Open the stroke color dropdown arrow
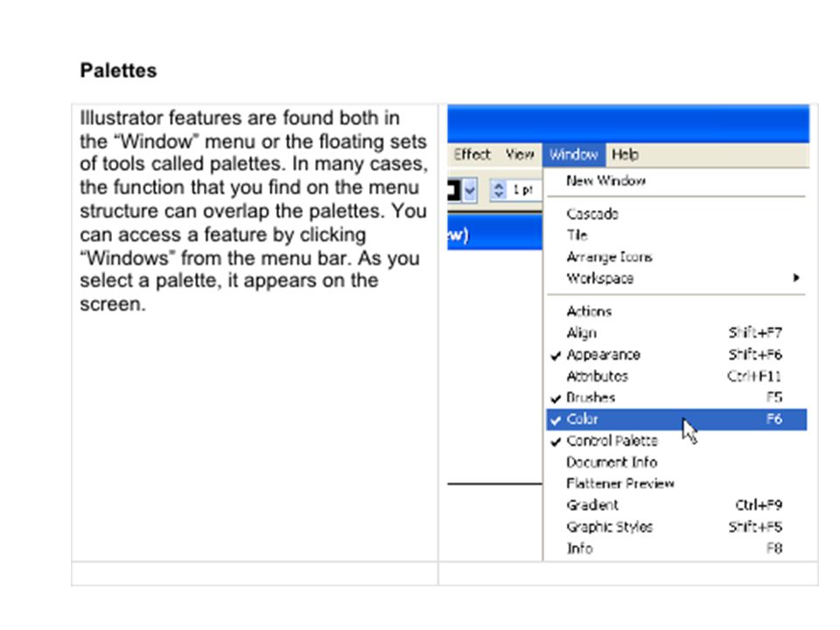840x630 pixels. [470, 190]
